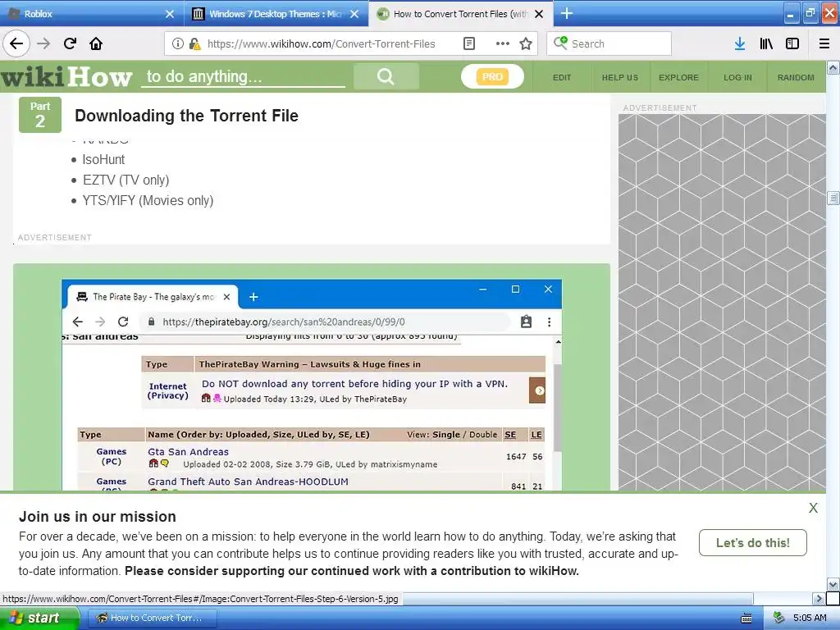Click the IsoHunt list item
840x630 pixels.
coord(103,160)
